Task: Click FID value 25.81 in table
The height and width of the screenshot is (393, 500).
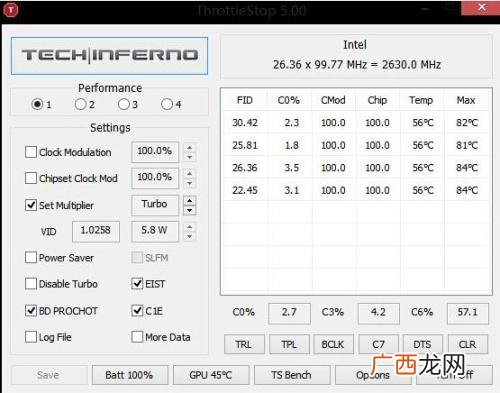Action: pyautogui.click(x=245, y=145)
